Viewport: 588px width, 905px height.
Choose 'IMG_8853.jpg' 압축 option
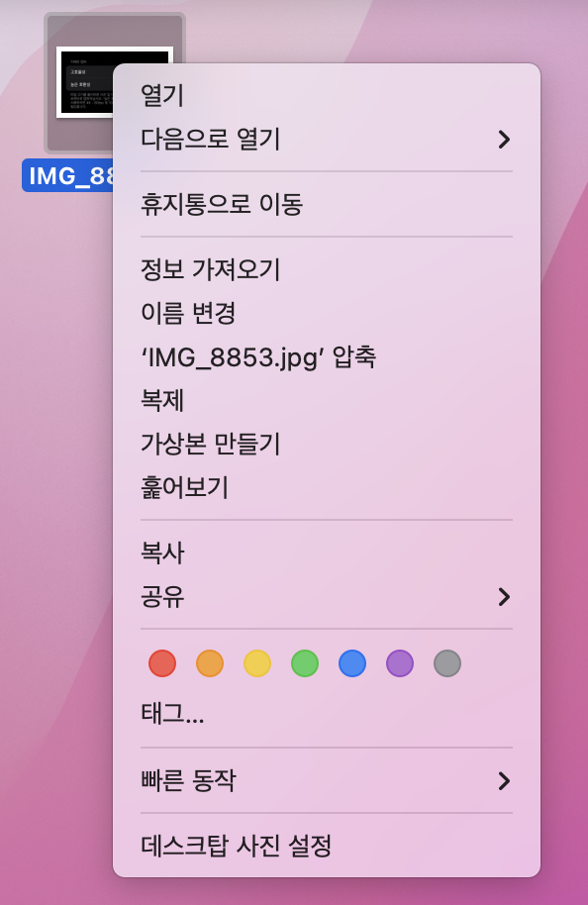click(327, 356)
